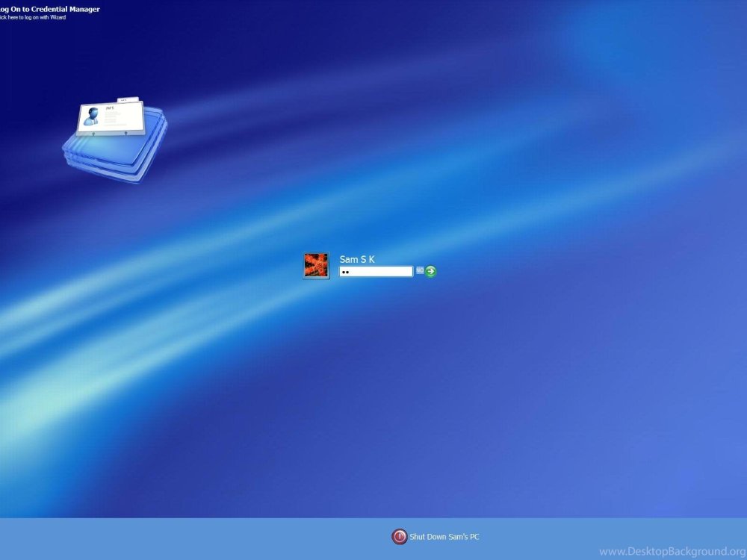The height and width of the screenshot is (560, 747).
Task: Select the Log On to Credential Manager heading
Action: pyautogui.click(x=50, y=9)
